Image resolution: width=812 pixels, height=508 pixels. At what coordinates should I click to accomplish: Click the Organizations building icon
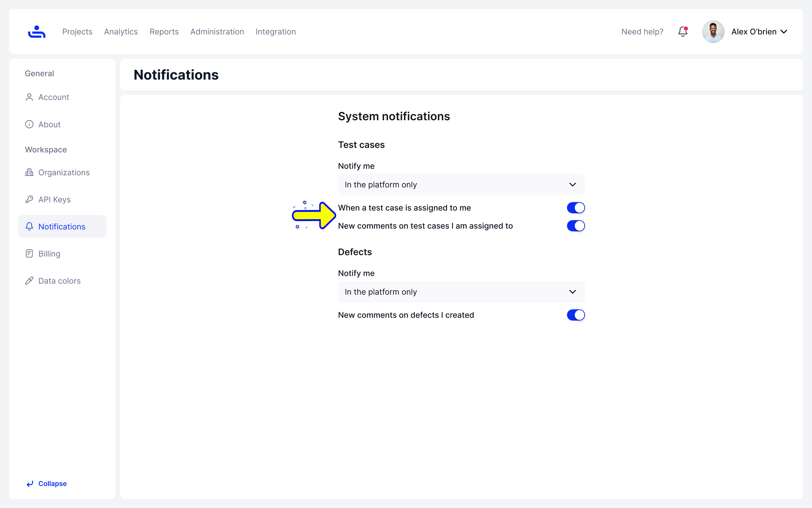pos(29,172)
